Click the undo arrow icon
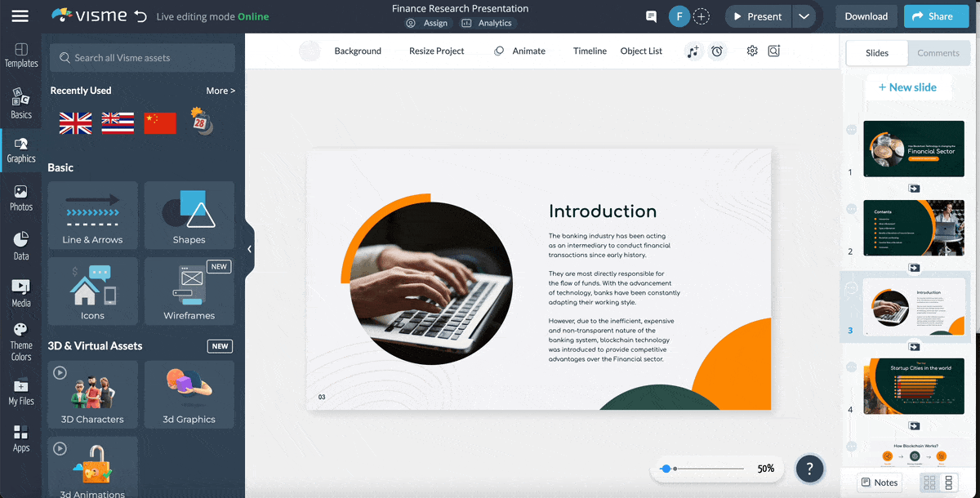Viewport: 980px width, 498px height. coord(140,16)
